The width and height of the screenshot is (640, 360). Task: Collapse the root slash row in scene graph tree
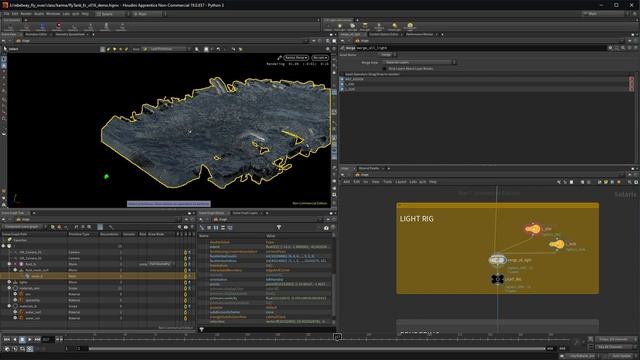(3, 246)
